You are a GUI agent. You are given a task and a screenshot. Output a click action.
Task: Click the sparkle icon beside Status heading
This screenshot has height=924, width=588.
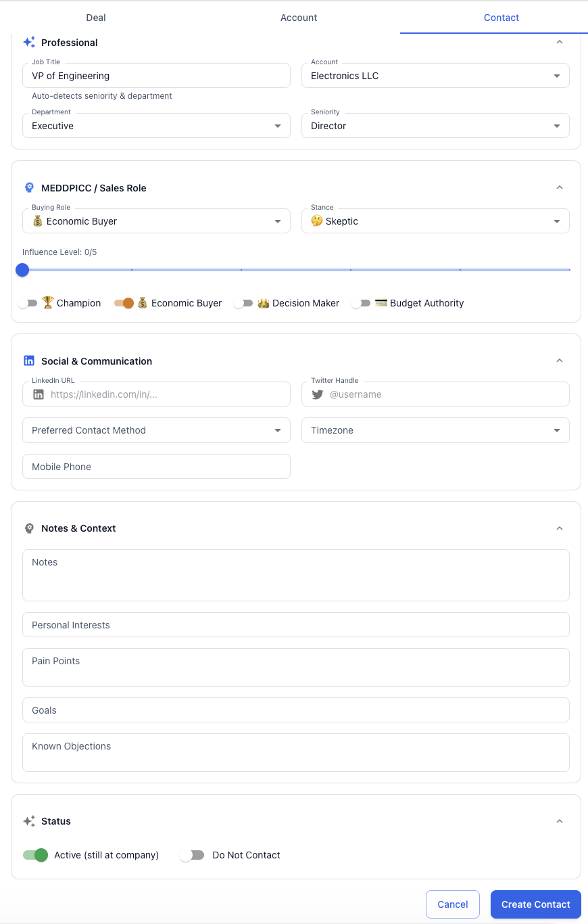[x=29, y=821]
